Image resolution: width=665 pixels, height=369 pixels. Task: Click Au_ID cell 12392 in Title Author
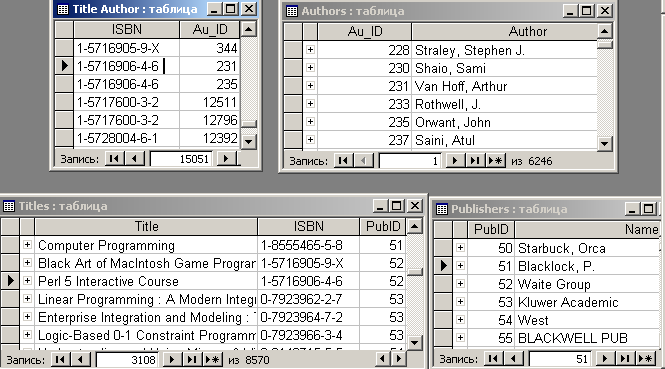click(210, 138)
